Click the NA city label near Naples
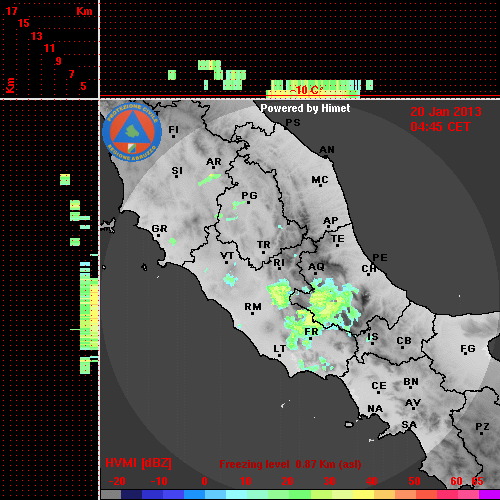This screenshot has width=500, height=500. (375, 409)
